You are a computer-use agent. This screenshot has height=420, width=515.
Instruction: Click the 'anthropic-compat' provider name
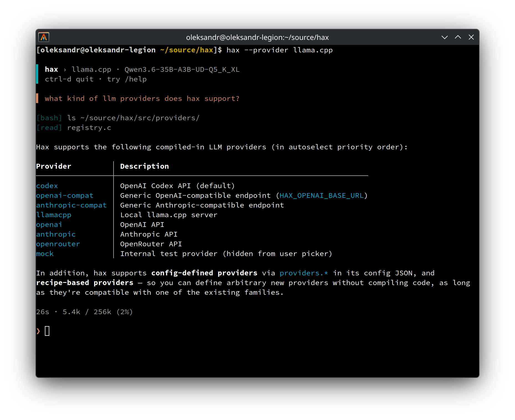71,205
